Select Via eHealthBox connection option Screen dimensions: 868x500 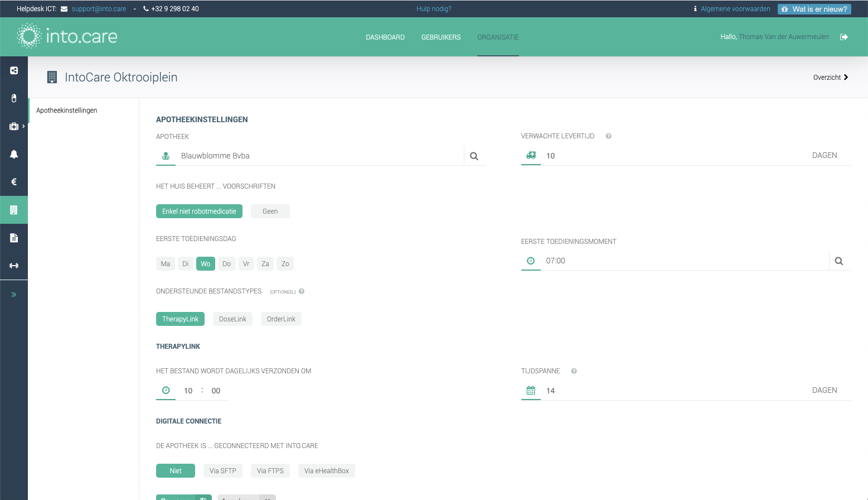(x=327, y=471)
